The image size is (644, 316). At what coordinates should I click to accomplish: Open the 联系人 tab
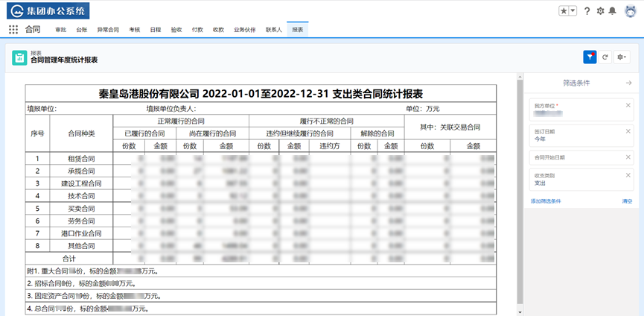274,30
